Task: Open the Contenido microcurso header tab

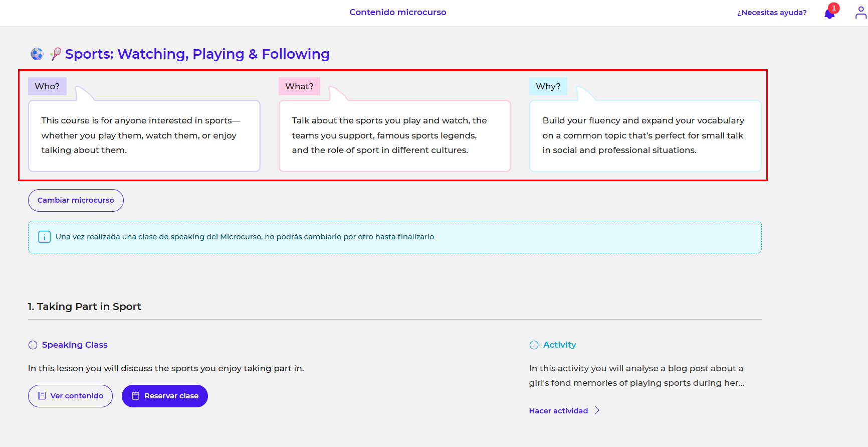Action: coord(397,12)
